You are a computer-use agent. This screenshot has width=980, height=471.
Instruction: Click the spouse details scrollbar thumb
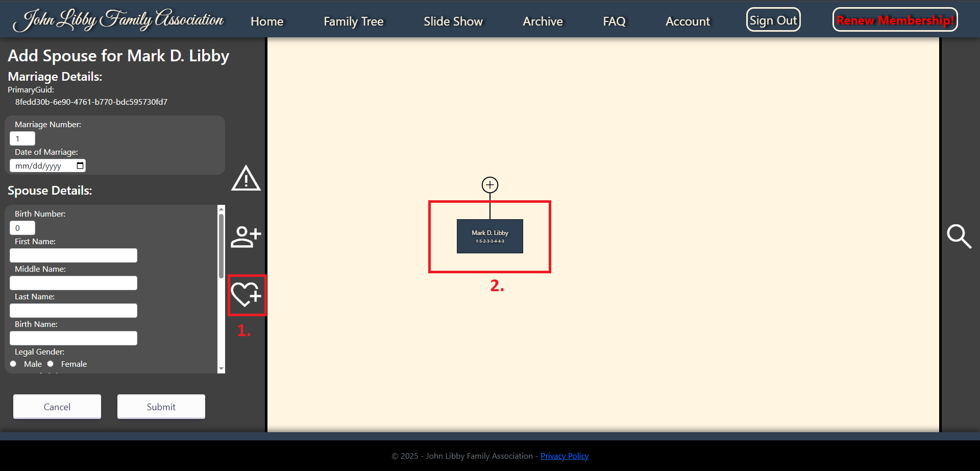click(x=221, y=246)
